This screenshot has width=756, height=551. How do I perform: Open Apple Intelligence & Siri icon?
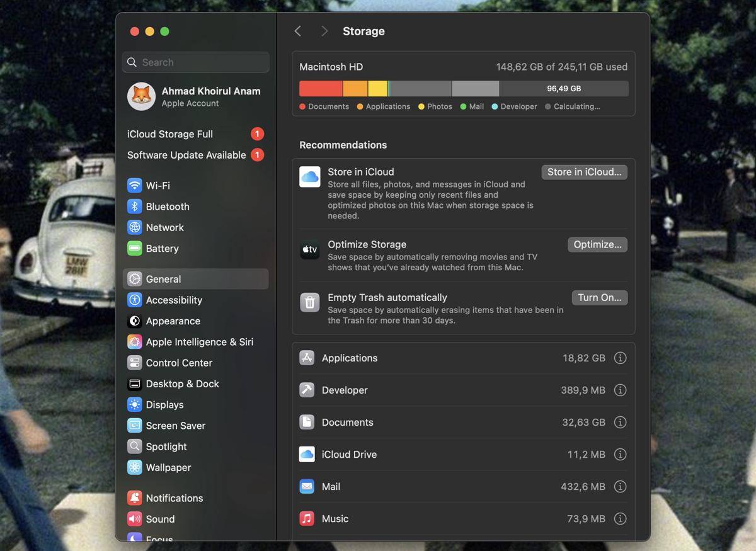tap(134, 342)
